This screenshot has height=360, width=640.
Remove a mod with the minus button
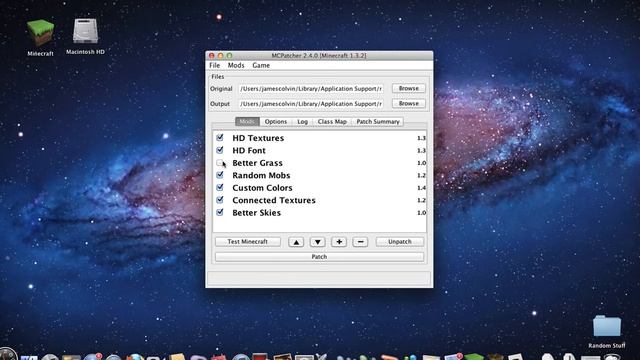click(x=360, y=242)
